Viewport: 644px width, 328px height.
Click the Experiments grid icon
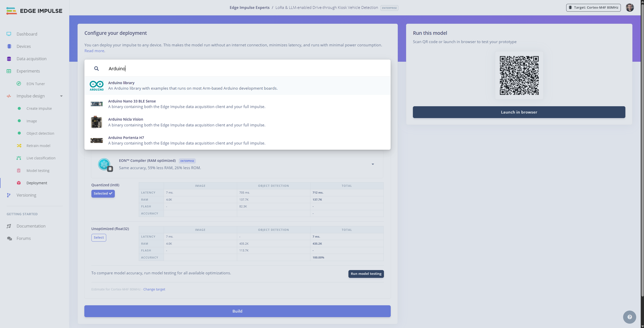(x=9, y=71)
